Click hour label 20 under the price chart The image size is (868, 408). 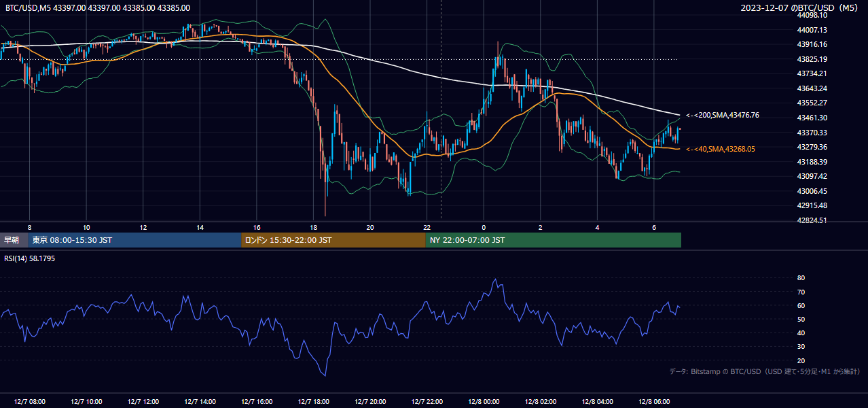coord(370,227)
